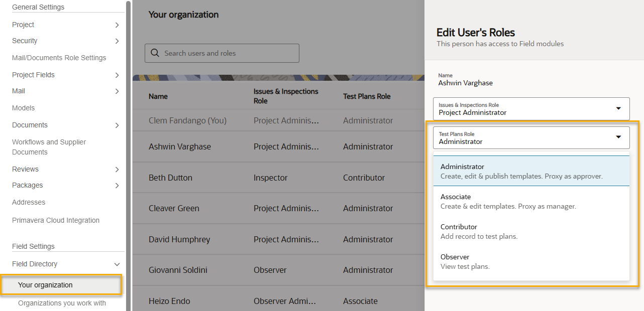Open Mail/Documents Role Settings
This screenshot has height=311, width=644.
(59, 58)
